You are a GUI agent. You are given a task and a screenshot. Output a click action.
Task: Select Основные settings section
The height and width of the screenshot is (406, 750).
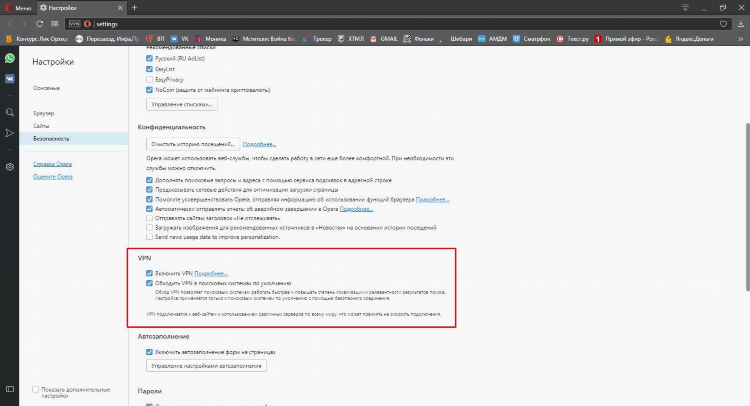tap(46, 88)
